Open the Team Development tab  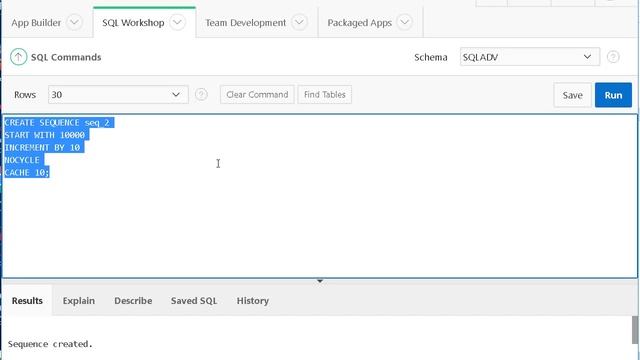coord(245,23)
